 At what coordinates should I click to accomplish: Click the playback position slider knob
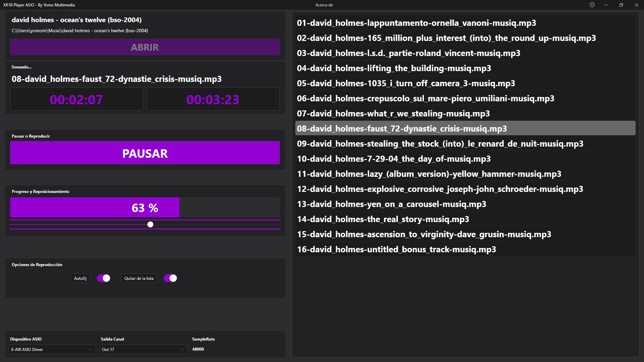(x=150, y=224)
